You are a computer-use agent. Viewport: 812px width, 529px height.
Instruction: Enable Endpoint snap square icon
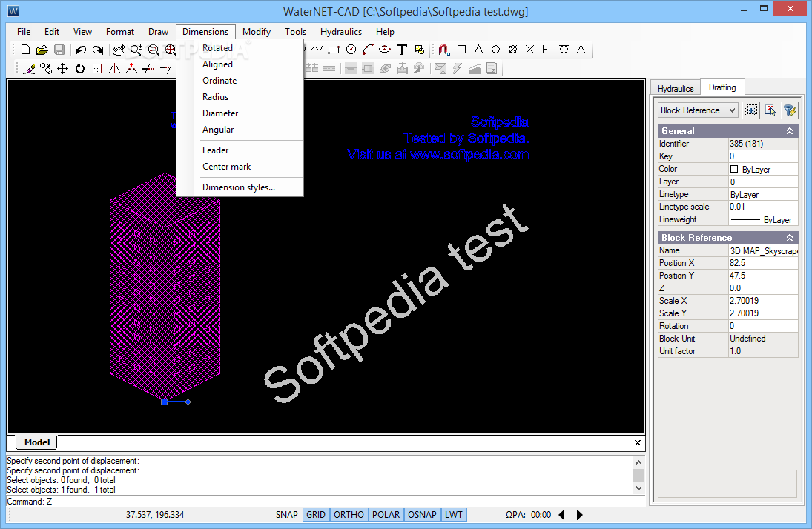462,50
